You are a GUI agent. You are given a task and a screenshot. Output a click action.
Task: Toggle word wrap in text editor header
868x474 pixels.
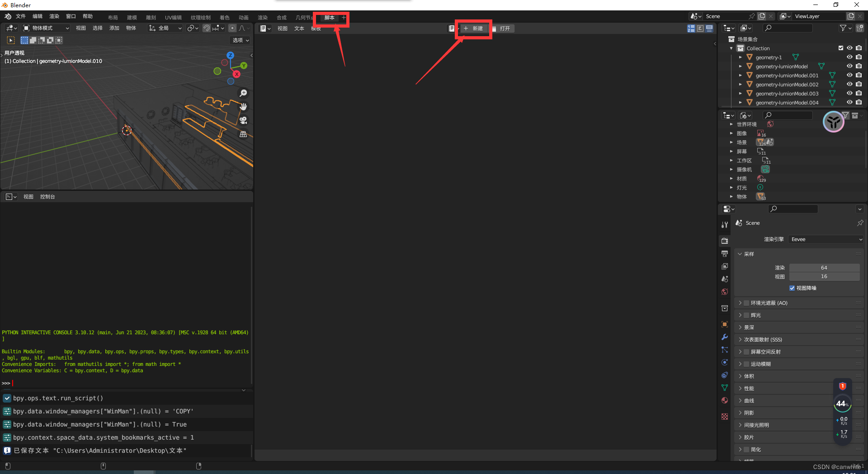tap(700, 28)
